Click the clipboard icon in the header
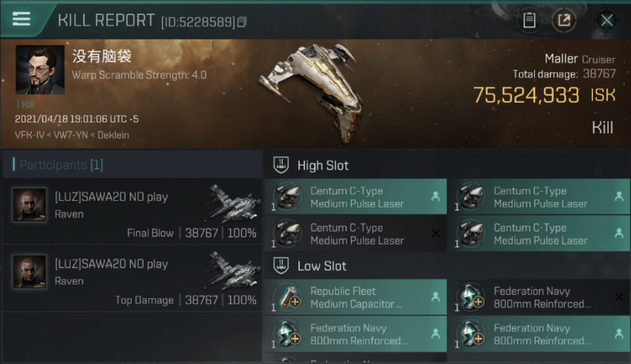 click(x=529, y=20)
